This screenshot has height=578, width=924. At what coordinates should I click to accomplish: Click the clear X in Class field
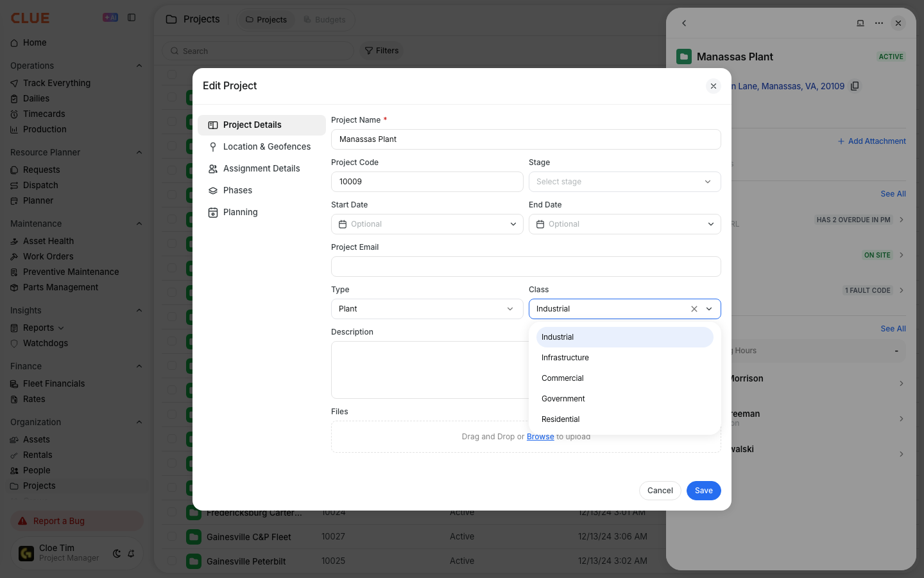coord(694,309)
